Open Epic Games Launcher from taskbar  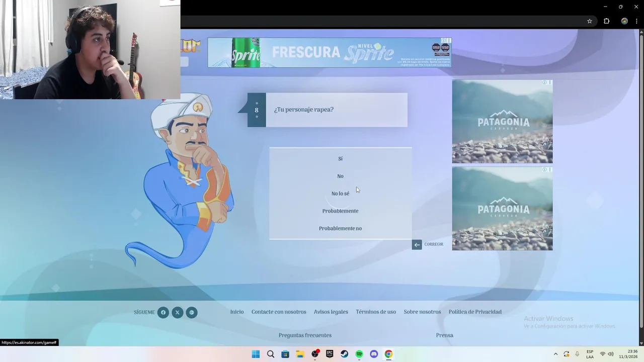(330, 354)
